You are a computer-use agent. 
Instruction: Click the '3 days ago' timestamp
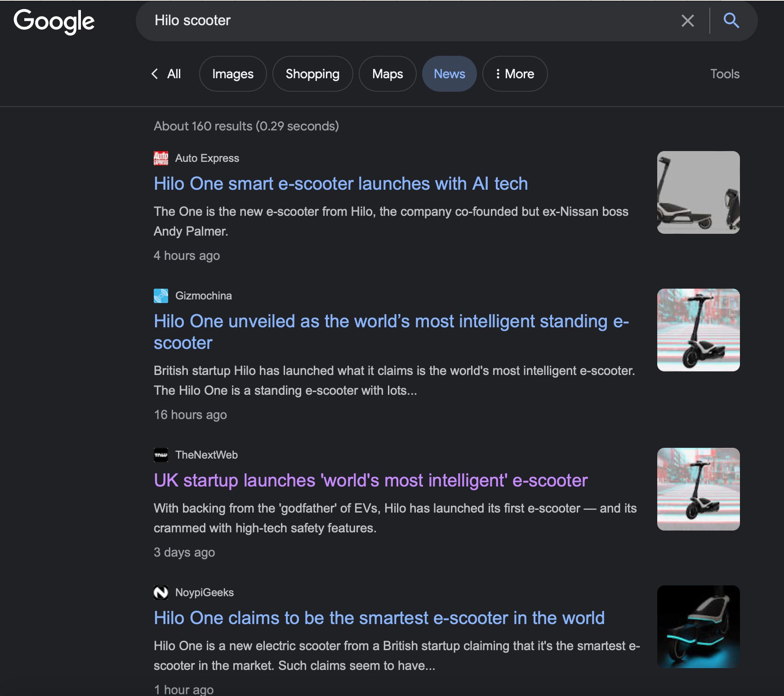tap(184, 552)
